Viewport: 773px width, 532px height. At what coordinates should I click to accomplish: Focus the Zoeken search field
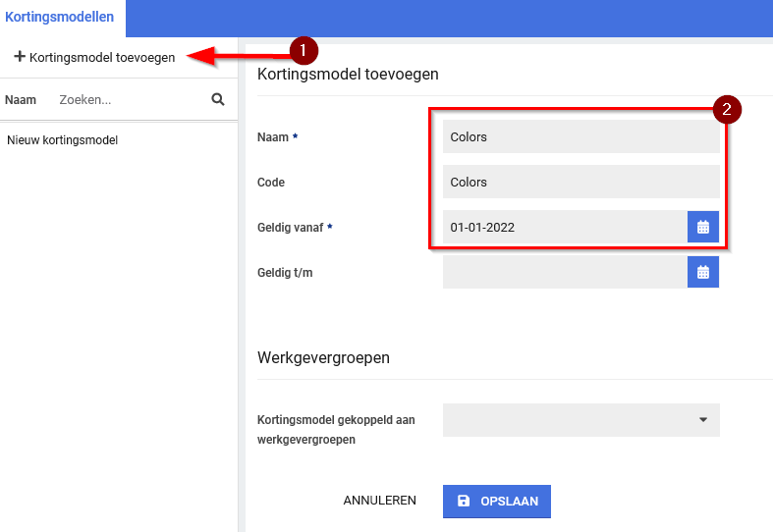(x=128, y=99)
